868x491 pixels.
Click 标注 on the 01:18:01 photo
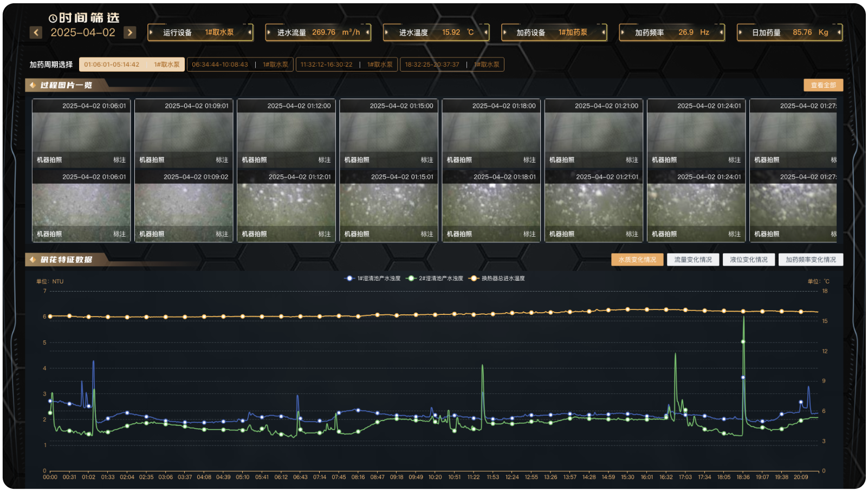529,234
